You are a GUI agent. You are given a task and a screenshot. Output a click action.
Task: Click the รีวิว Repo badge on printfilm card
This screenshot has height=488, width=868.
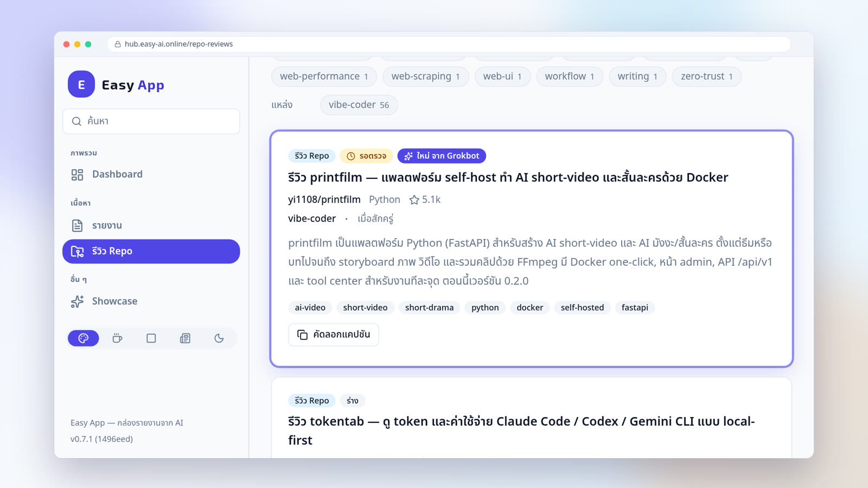(312, 156)
